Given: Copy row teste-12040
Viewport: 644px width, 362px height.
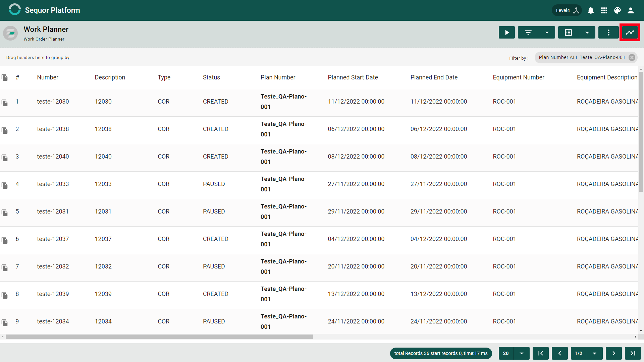Looking at the screenshot, I should [x=5, y=158].
